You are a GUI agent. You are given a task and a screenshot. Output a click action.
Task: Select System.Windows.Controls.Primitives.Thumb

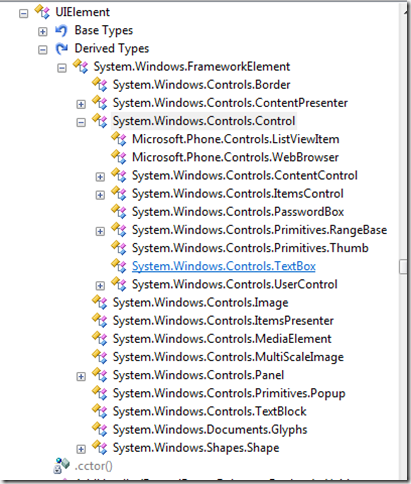[250, 248]
